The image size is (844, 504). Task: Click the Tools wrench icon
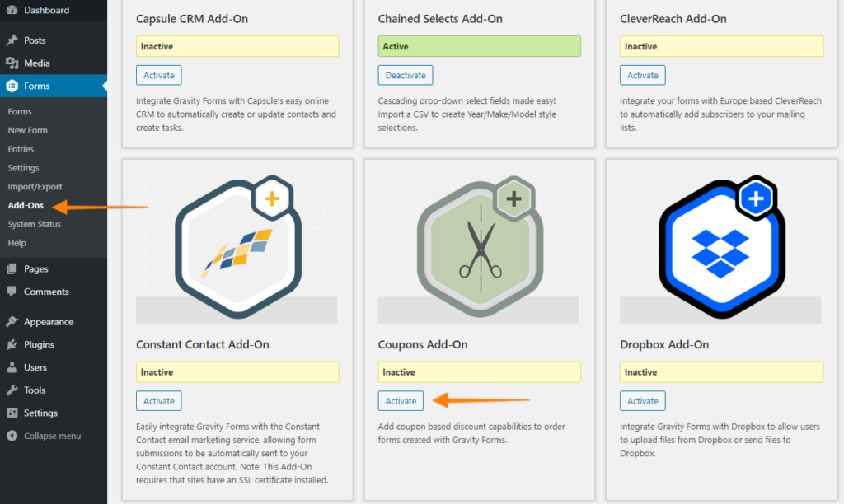12,390
